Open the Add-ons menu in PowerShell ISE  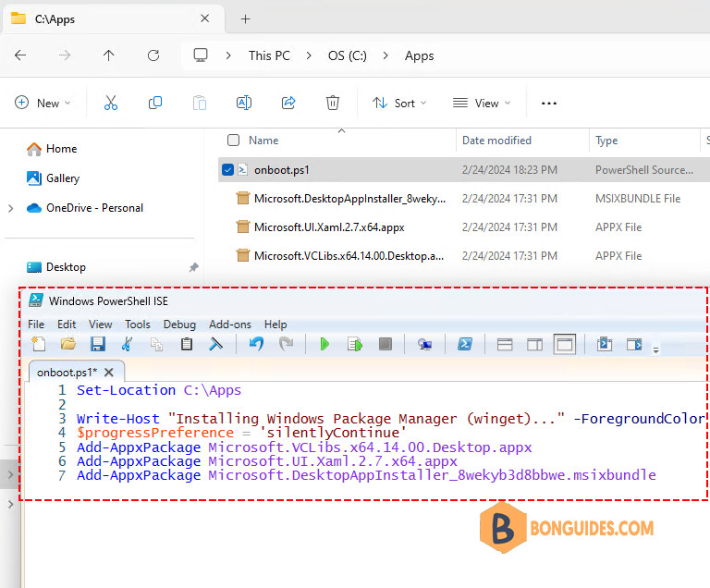coord(230,325)
